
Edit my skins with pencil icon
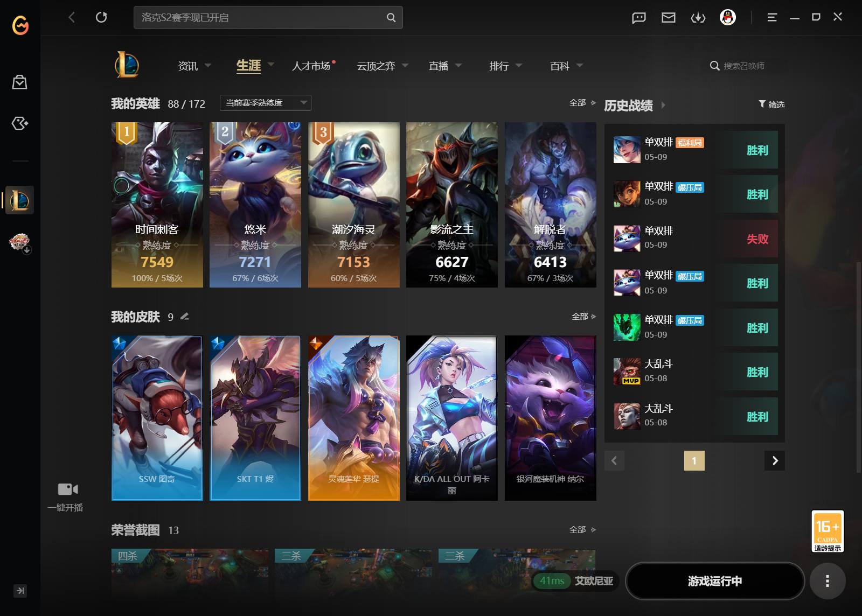click(185, 317)
